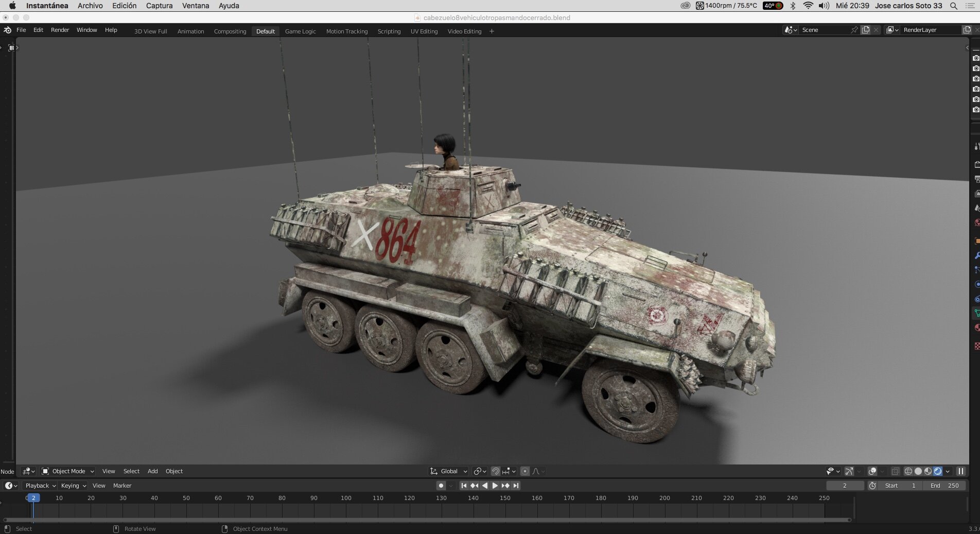Pin the scene to workspace
This screenshot has height=534, width=980.
(854, 30)
